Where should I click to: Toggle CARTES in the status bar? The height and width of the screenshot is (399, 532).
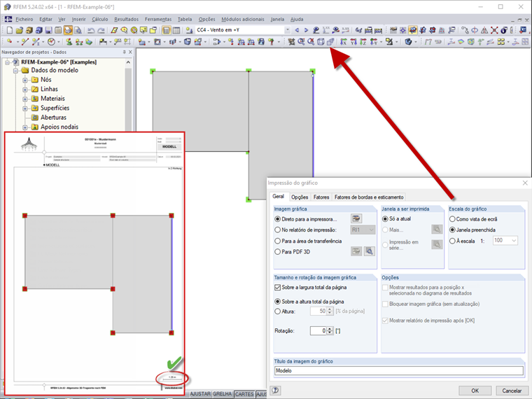[244, 394]
